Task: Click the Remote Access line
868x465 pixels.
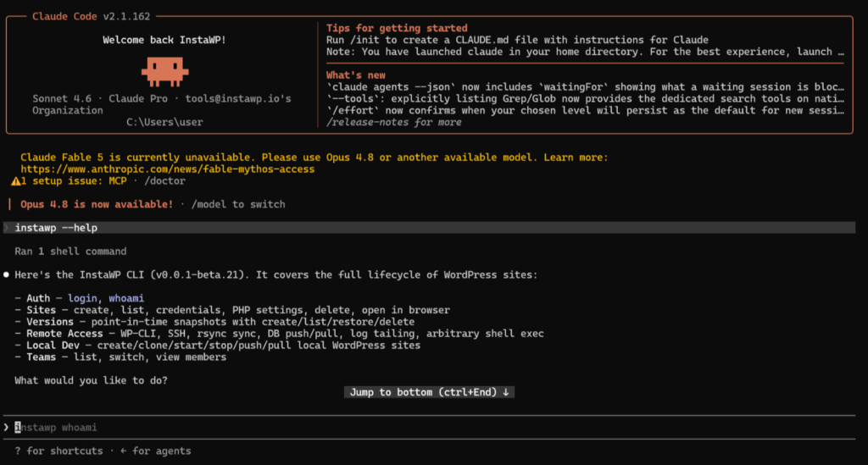Action: [279, 334]
